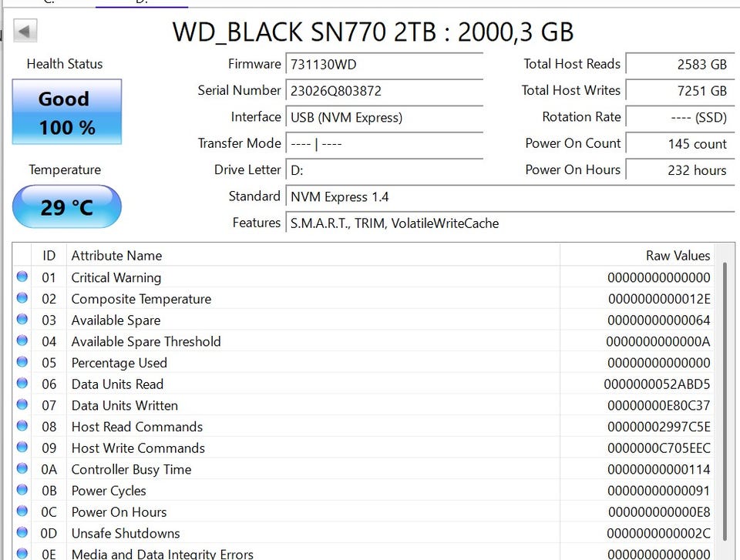The image size is (740, 560).
Task: Click the Good 100 % health status box
Action: (x=67, y=112)
